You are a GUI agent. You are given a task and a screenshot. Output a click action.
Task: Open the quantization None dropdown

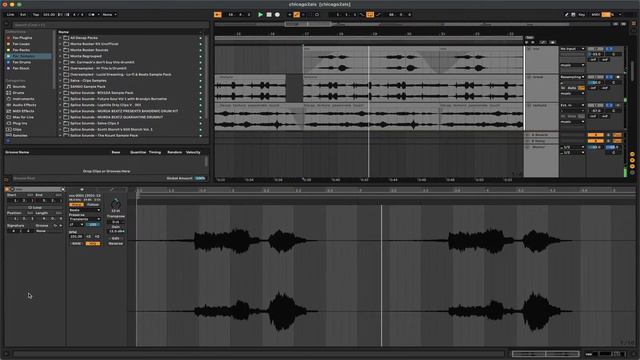109,14
